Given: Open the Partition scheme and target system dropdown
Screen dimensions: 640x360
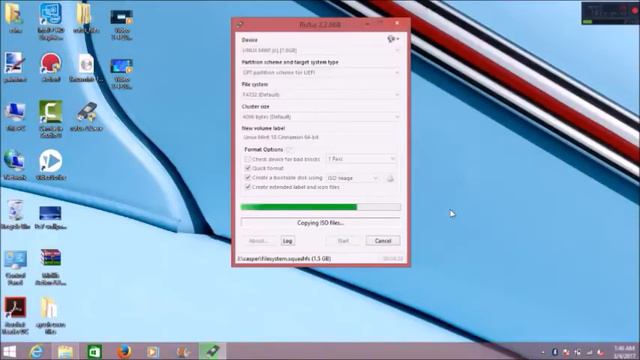Looking at the screenshot, I should click(x=320, y=72).
